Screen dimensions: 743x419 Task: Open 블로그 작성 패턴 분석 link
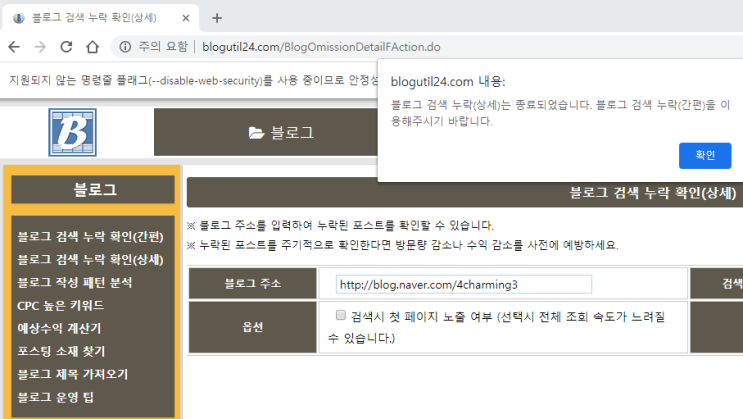[75, 282]
